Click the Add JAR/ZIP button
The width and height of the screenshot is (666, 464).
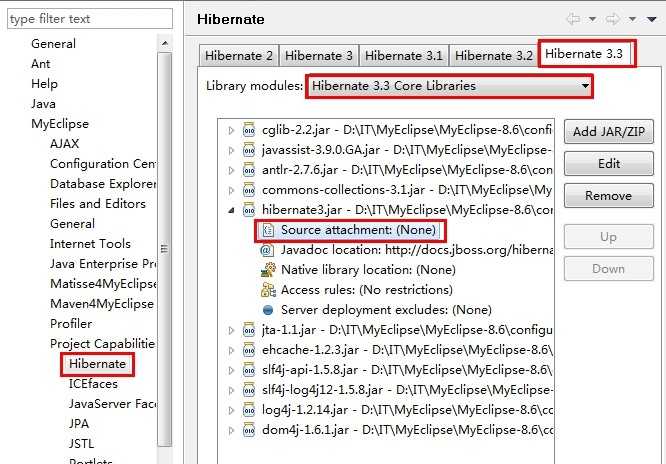tap(609, 132)
